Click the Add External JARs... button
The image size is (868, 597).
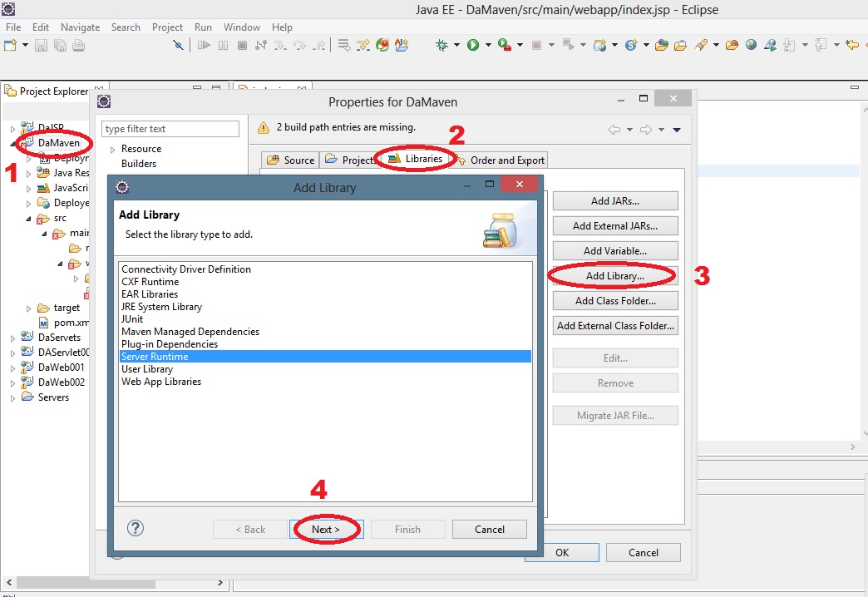(x=615, y=226)
